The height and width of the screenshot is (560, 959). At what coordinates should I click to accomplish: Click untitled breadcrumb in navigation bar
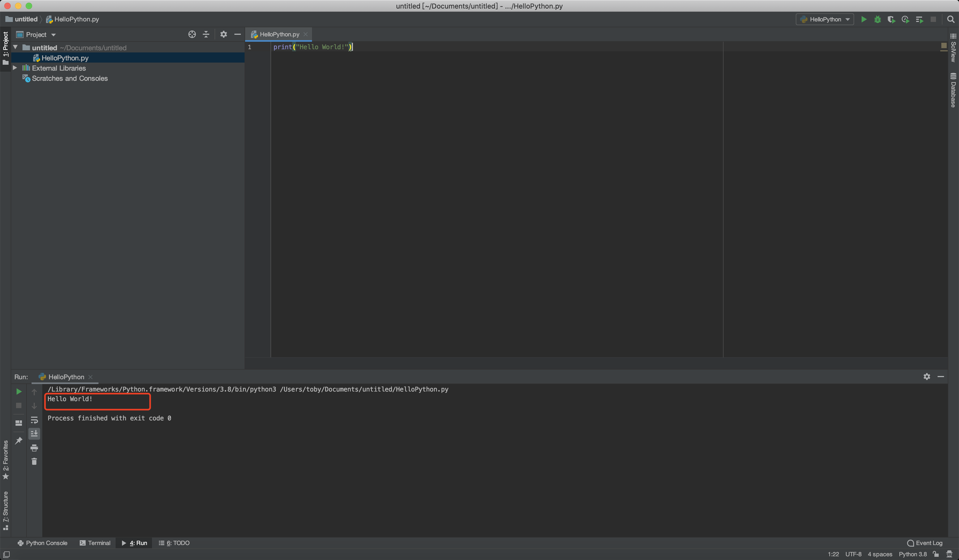click(x=22, y=19)
